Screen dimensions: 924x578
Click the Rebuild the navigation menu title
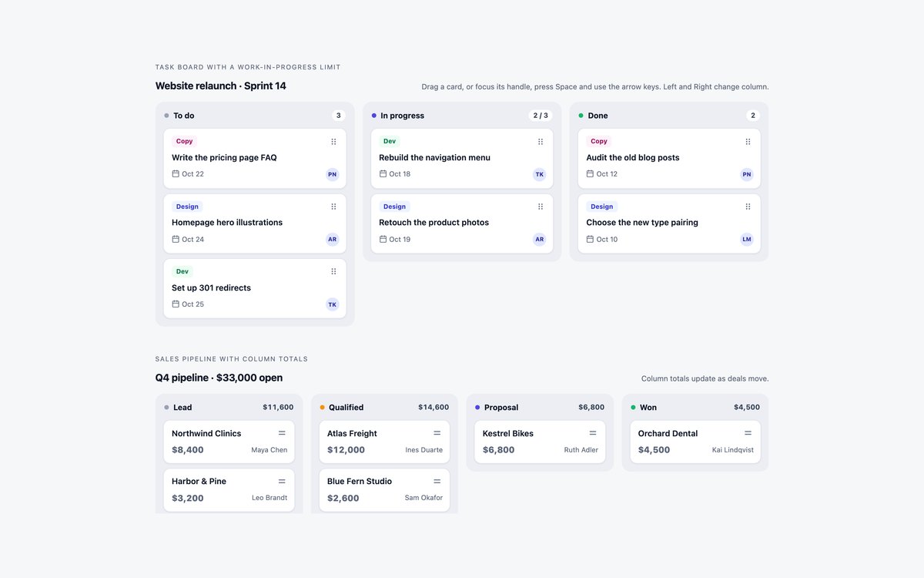coord(434,157)
